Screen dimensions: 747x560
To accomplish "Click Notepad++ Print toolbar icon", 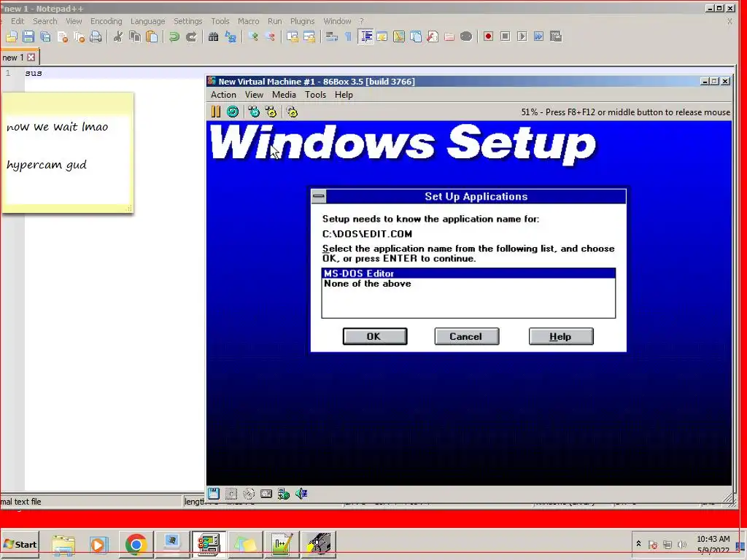I will click(x=96, y=36).
